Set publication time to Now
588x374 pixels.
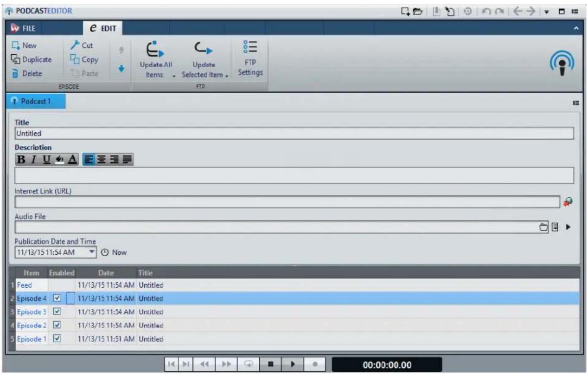[x=114, y=253]
